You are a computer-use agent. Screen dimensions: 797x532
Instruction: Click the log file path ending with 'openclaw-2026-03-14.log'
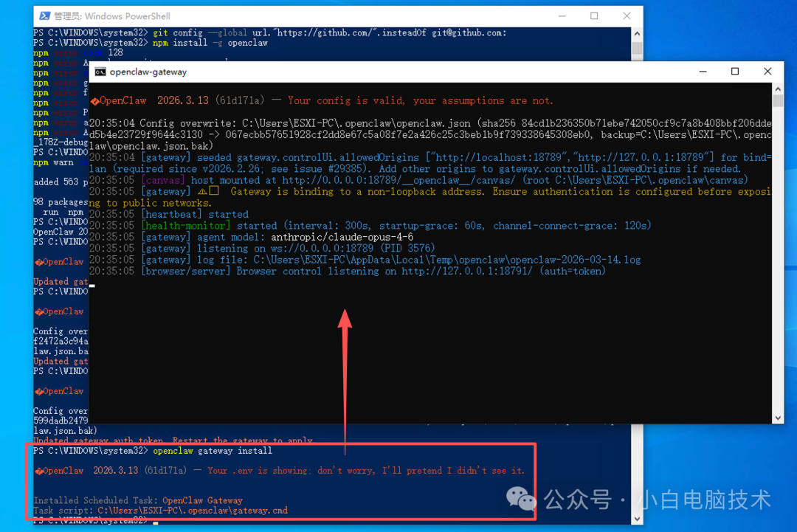pyautogui.click(x=446, y=260)
